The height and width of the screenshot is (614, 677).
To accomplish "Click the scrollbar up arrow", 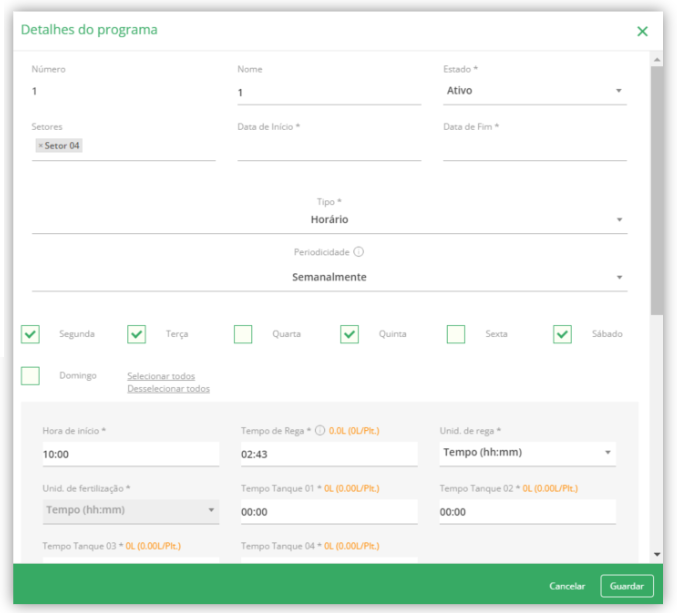I will (657, 60).
